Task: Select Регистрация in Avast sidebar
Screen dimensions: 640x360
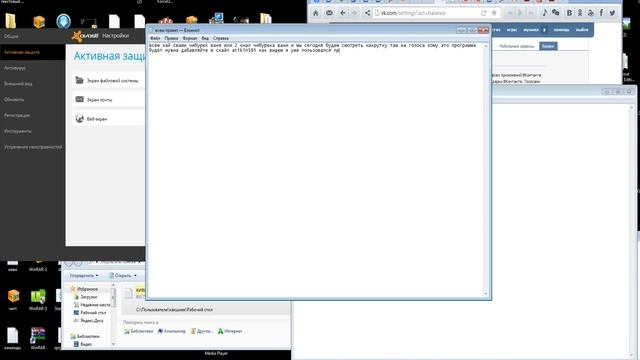Action: pyautogui.click(x=32, y=116)
